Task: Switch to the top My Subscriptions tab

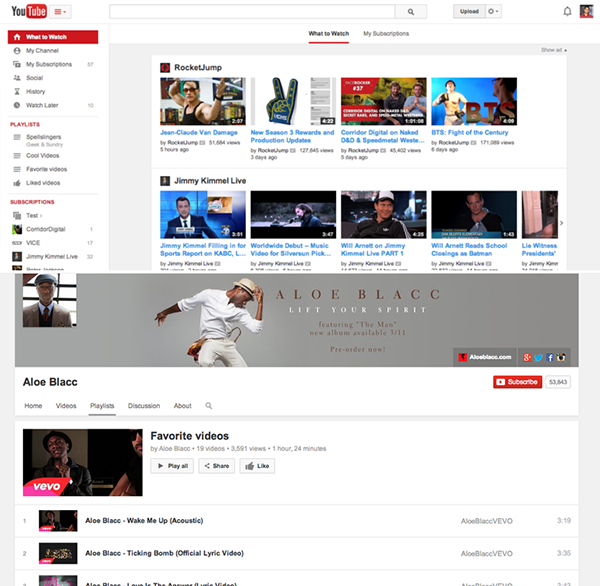Action: pos(386,34)
